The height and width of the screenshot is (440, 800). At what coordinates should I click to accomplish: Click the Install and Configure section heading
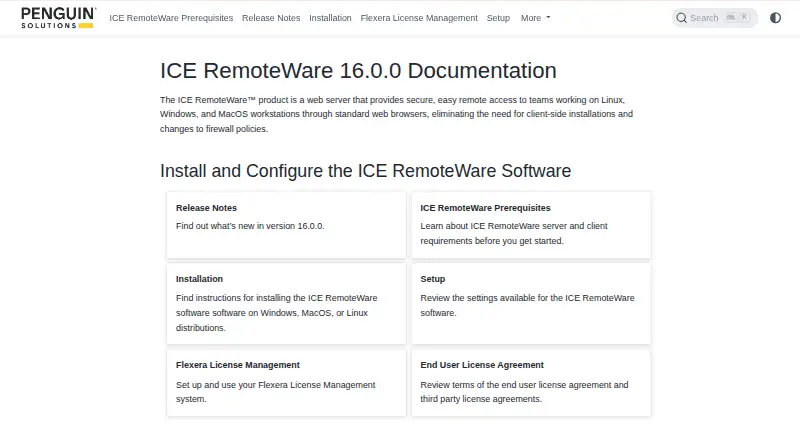pos(365,170)
